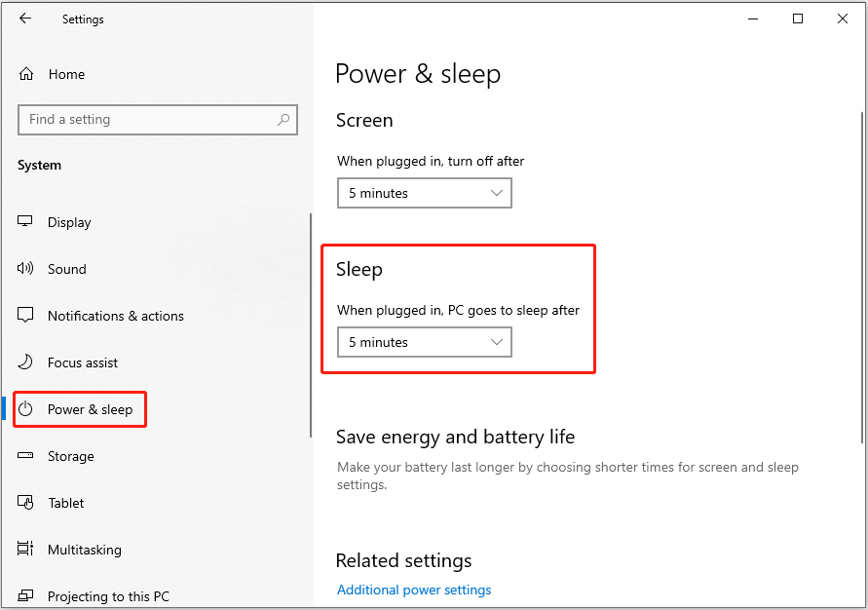Click the sidebar vertical scrollbar
Screen dimensions: 868x610
tap(311, 325)
